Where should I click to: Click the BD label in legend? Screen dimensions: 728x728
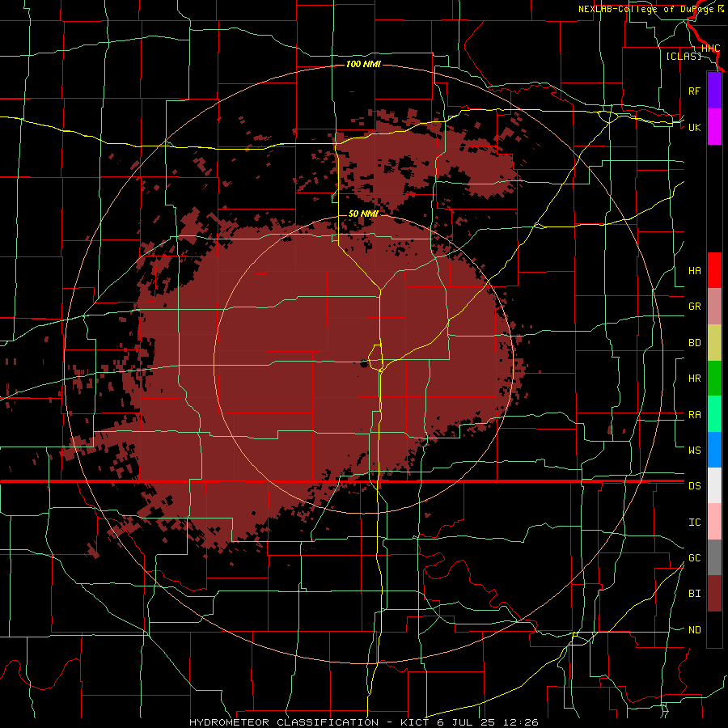click(x=694, y=343)
